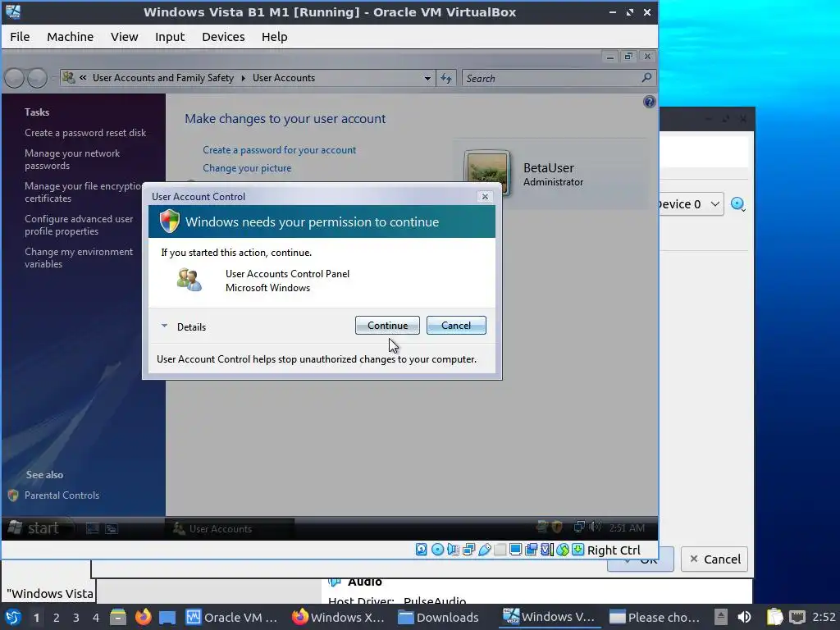Click Cancel in the UAC dialog
This screenshot has width=840, height=630.
pyautogui.click(x=456, y=325)
